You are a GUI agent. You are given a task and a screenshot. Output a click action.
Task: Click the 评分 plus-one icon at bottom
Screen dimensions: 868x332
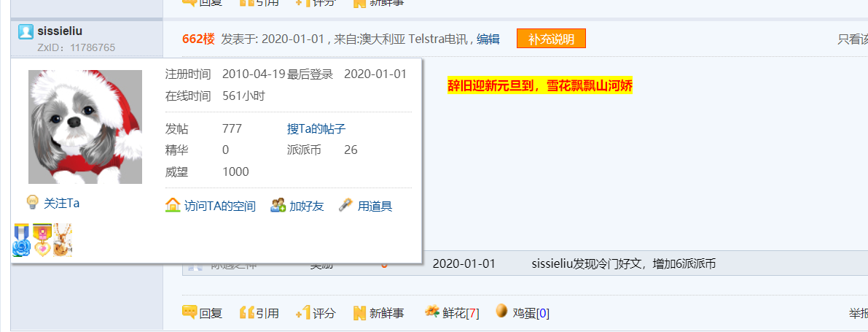coord(302,312)
